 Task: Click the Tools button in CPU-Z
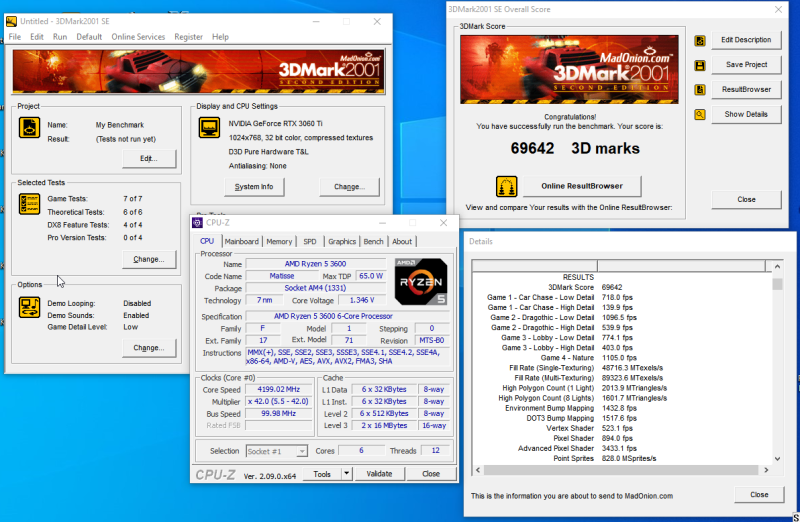pyautogui.click(x=322, y=474)
